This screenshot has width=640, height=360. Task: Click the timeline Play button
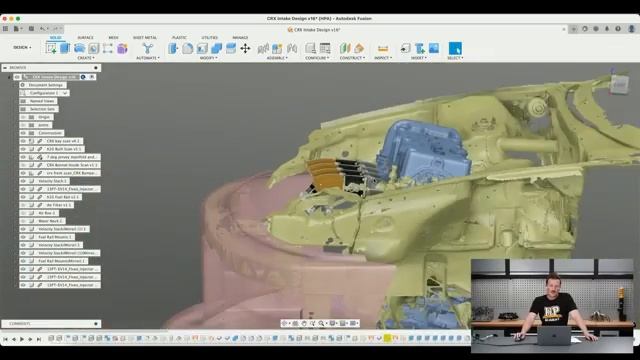(22, 339)
